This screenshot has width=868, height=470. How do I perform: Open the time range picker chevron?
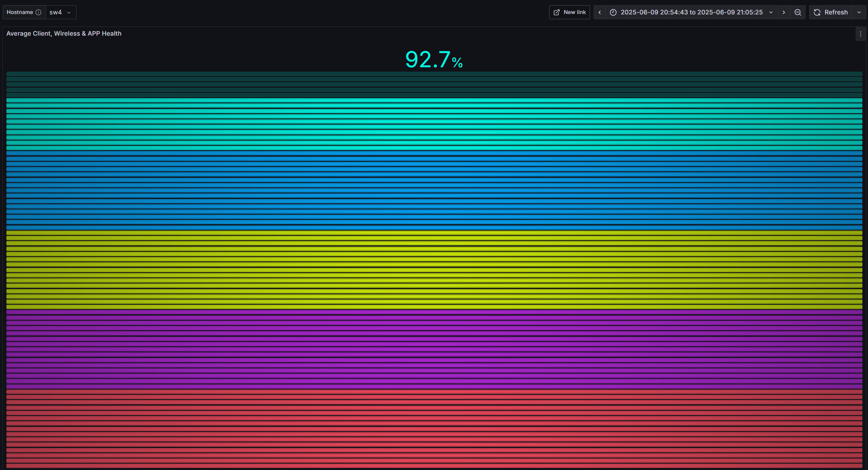click(x=771, y=12)
